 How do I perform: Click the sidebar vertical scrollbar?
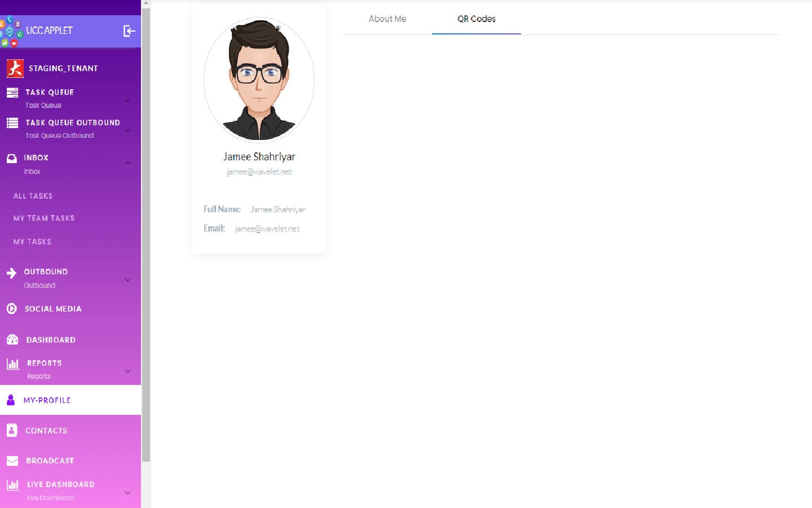coord(146,226)
